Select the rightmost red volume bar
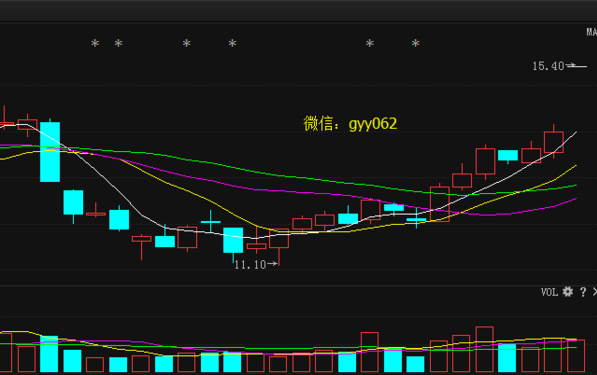The image size is (597, 375). click(576, 356)
